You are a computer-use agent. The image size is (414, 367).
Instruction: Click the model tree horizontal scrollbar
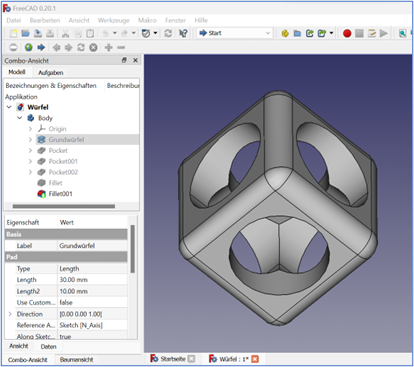coord(64,206)
